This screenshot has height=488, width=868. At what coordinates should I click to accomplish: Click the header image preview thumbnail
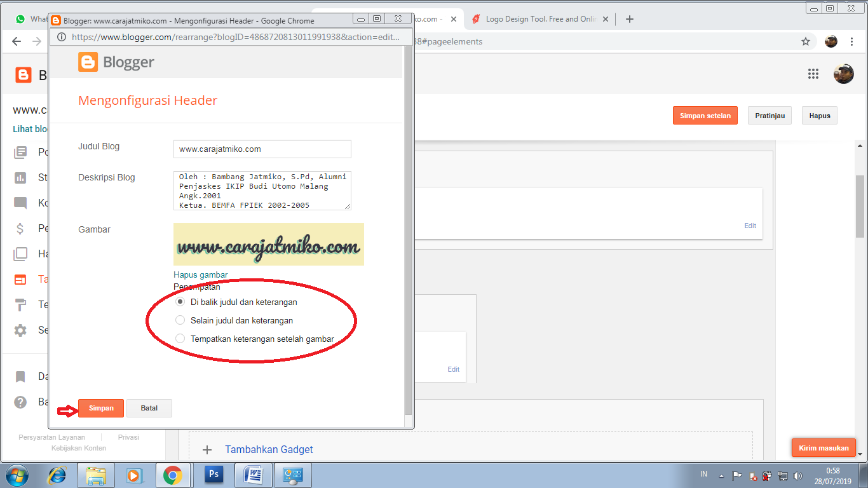point(268,244)
